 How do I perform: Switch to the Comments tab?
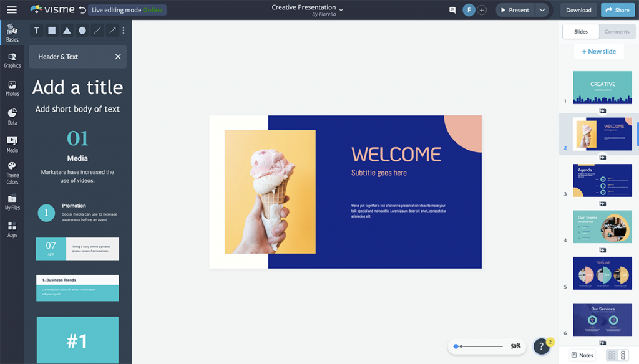click(617, 32)
